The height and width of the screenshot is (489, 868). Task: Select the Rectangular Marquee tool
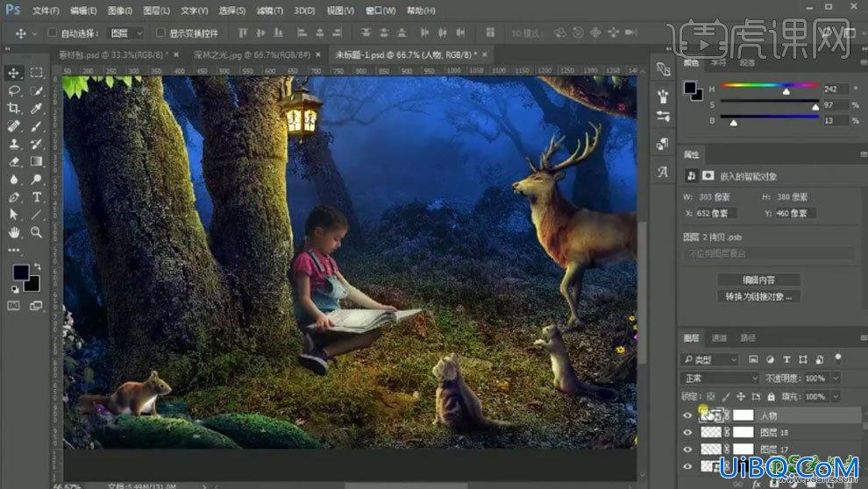37,73
